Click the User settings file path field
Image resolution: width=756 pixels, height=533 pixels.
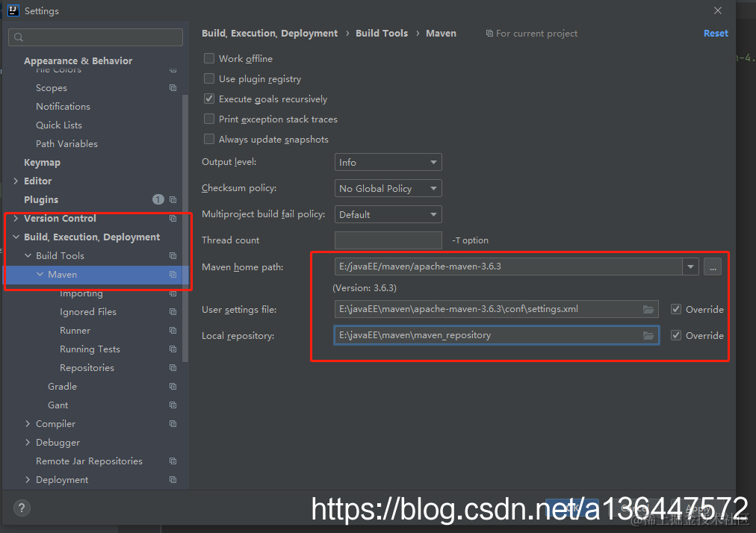point(496,309)
